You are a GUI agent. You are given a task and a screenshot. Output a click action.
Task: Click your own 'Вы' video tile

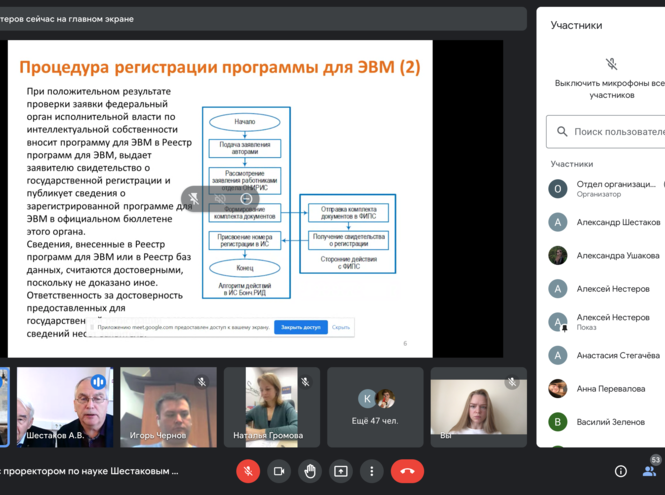point(479,407)
